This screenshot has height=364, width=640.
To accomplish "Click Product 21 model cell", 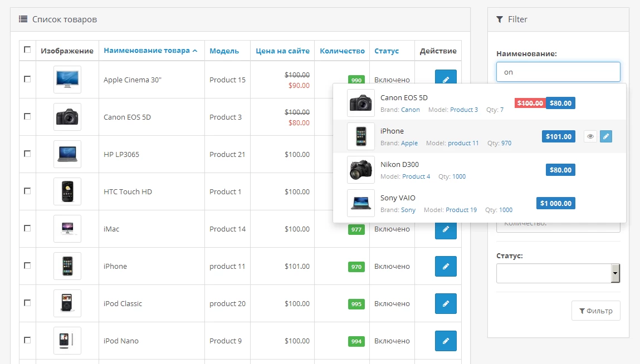I will click(x=227, y=154).
